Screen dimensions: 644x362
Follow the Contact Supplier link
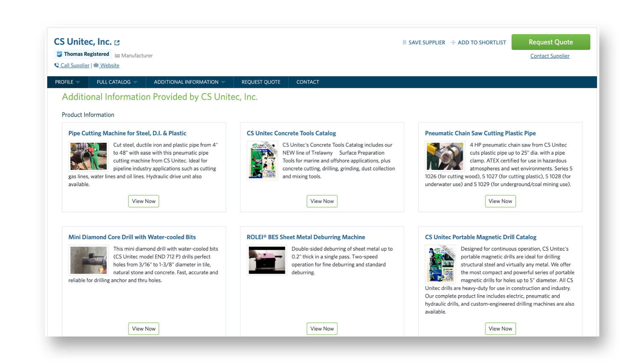(550, 56)
